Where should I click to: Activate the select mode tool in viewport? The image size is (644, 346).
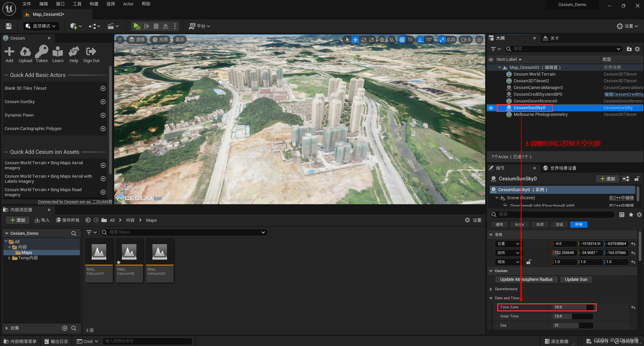[x=347, y=40]
